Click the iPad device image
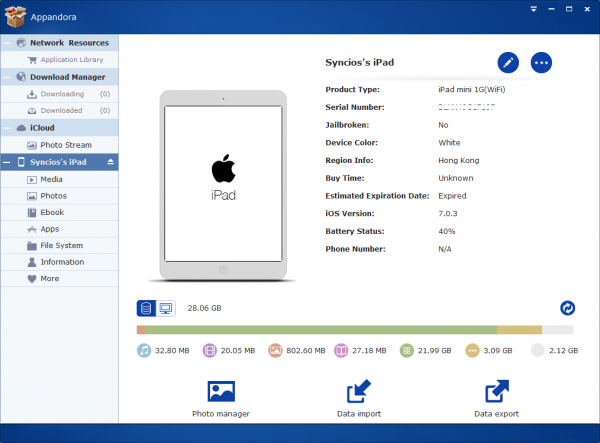Viewport: 600px width, 443px height. pos(223,185)
